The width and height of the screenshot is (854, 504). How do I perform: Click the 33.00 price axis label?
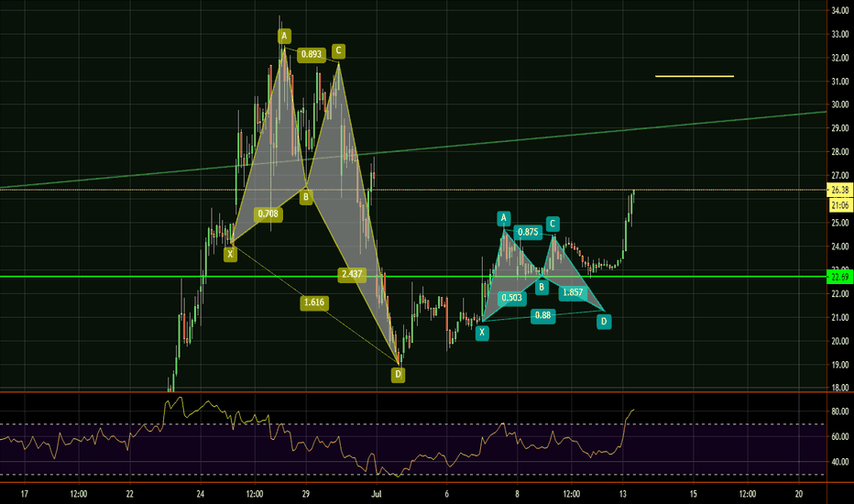[840, 34]
